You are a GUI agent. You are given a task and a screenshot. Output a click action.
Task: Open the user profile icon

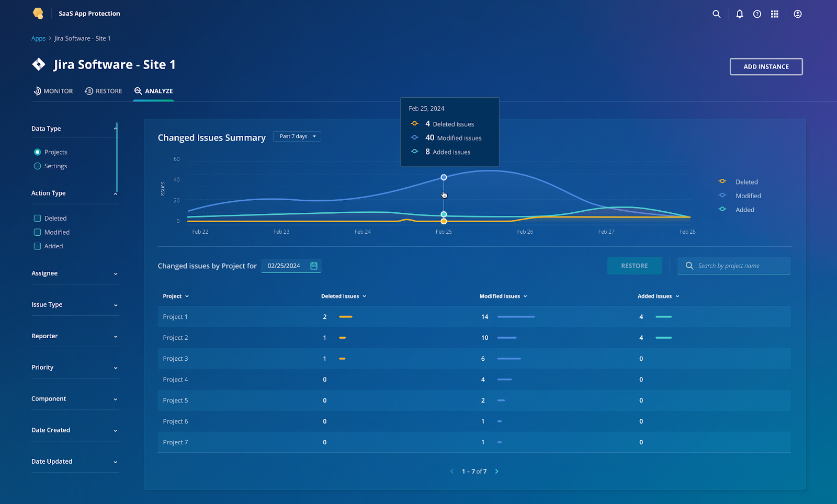798,14
